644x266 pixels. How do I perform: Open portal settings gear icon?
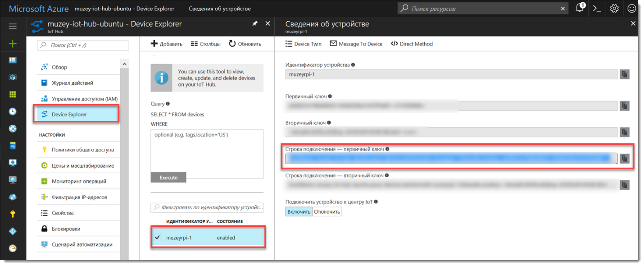coord(614,8)
